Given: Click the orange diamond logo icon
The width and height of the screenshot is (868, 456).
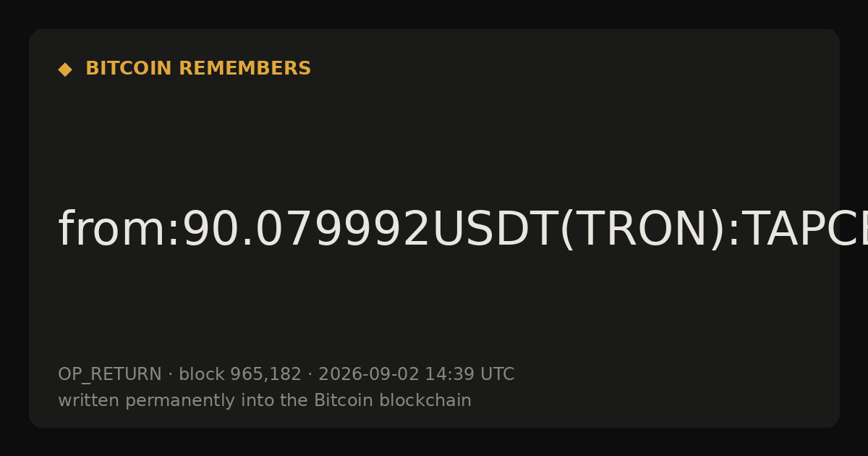Looking at the screenshot, I should click(x=65, y=69).
